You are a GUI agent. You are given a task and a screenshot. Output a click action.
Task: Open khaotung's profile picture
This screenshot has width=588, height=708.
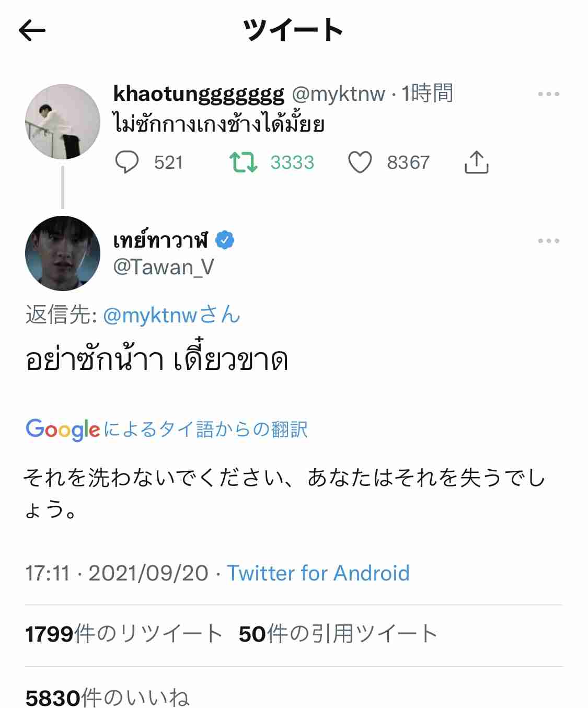click(63, 122)
